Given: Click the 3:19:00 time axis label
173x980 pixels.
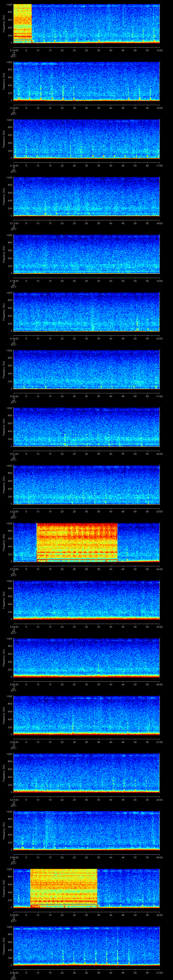Looking at the screenshot, I should 14,339.
